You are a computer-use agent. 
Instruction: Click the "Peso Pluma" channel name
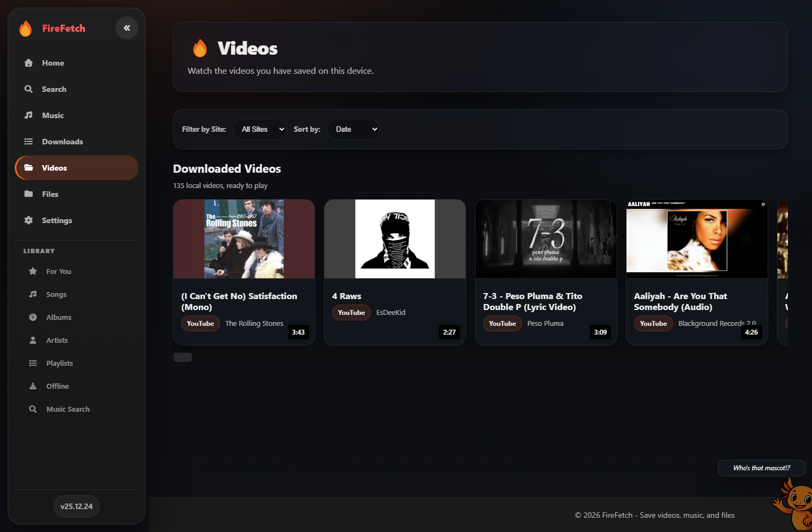[546, 324]
